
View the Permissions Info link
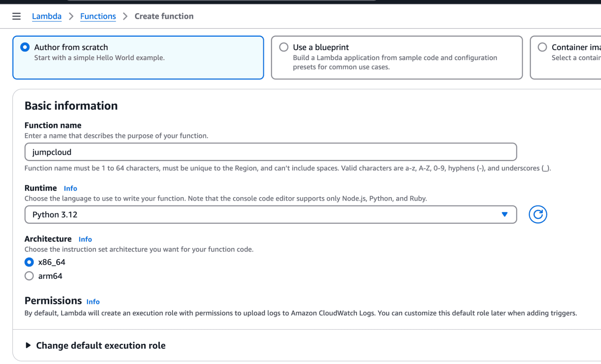pos(93,301)
